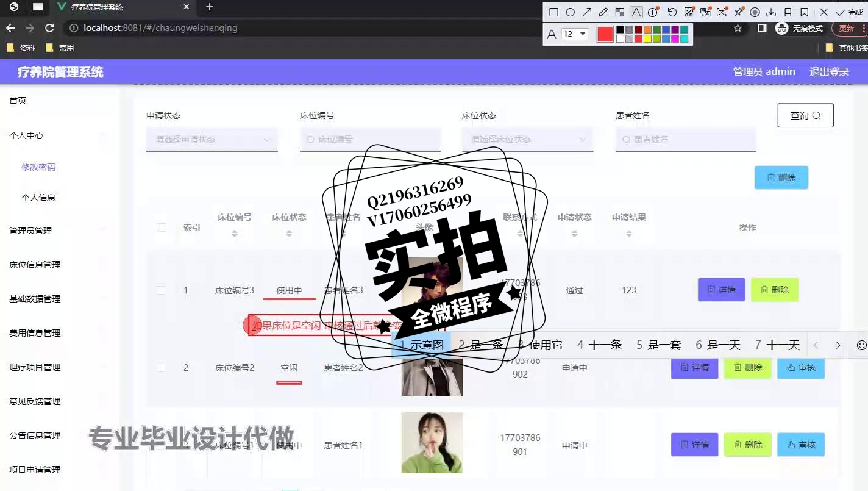The image size is (868, 491).
Task: Open 个人信息 in the sidebar
Action: 38,198
